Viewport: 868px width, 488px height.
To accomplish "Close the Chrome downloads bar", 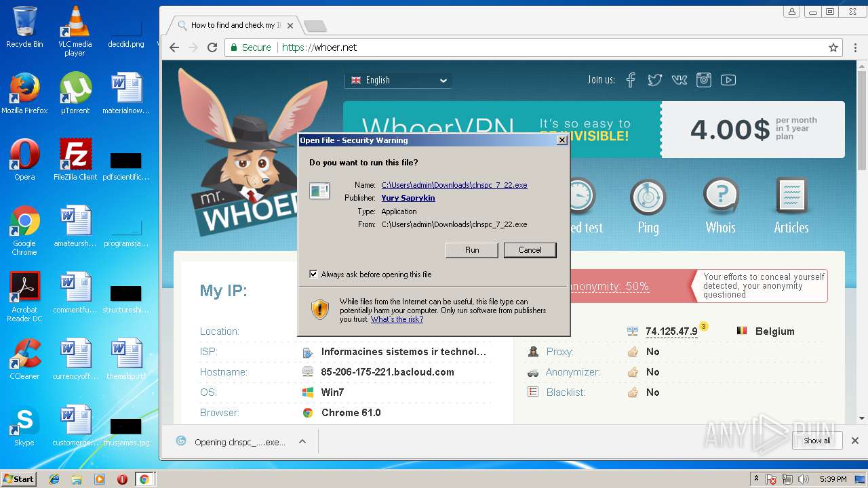I will point(855,441).
